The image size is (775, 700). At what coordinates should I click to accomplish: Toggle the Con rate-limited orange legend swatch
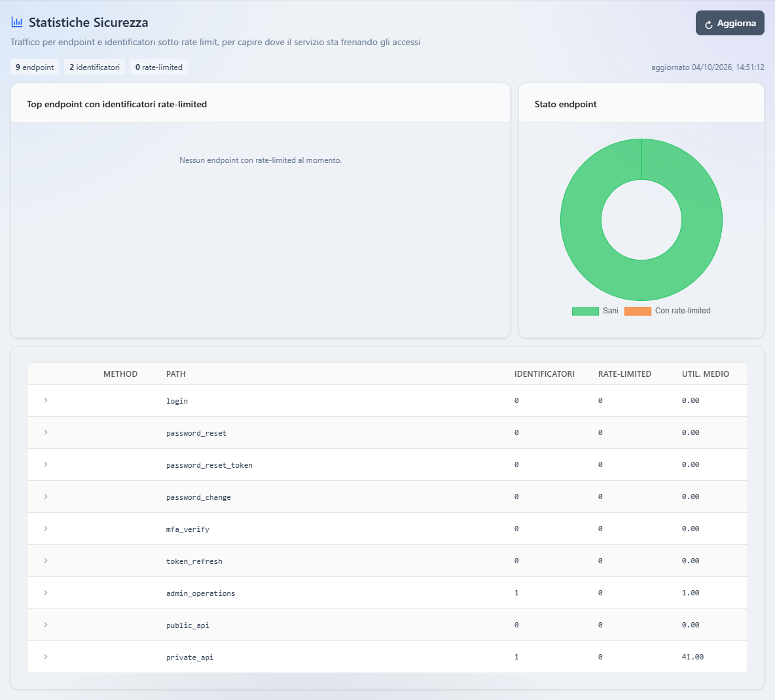(638, 311)
